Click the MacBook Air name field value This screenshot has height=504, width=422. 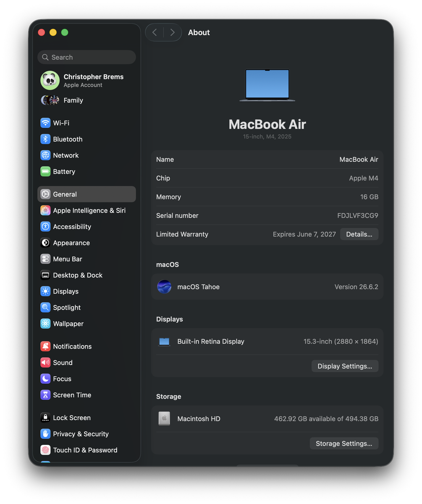tap(359, 160)
